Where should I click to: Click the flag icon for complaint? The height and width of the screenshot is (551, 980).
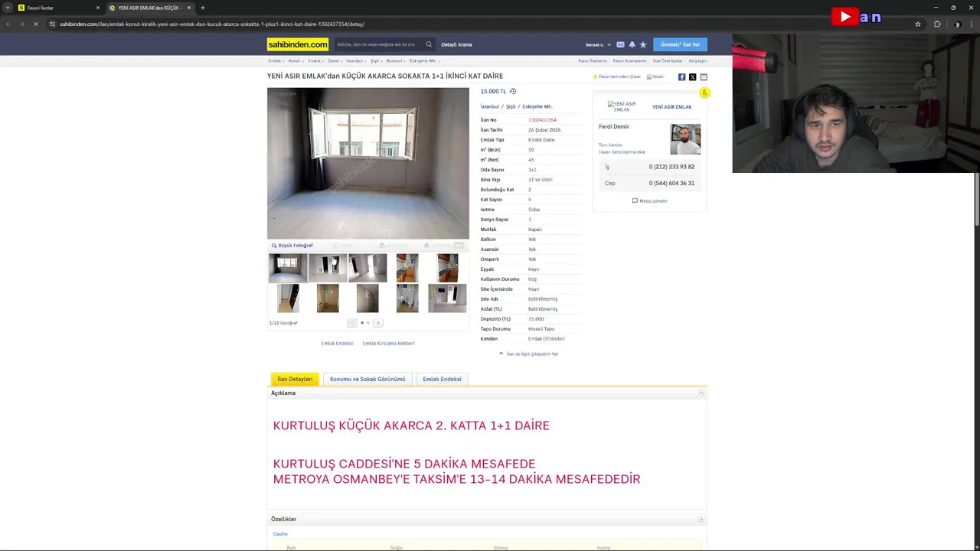tap(501, 354)
